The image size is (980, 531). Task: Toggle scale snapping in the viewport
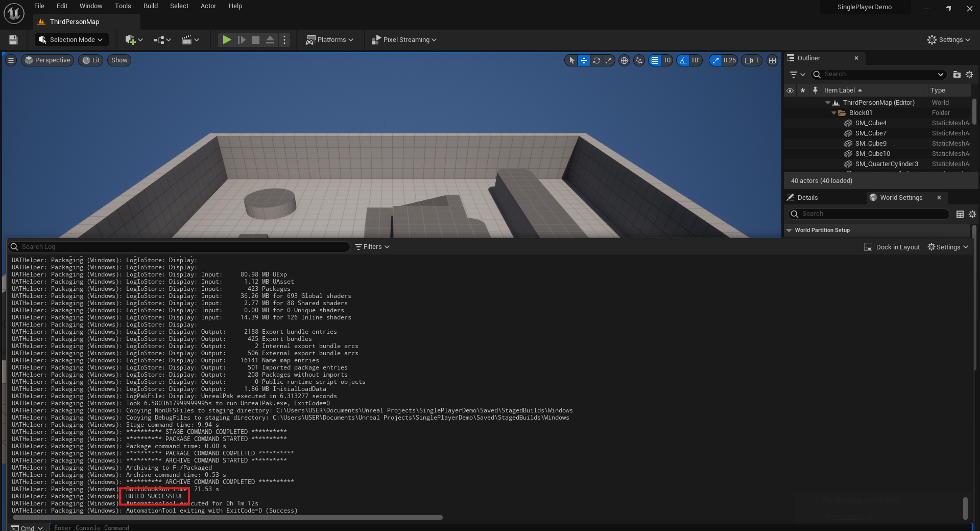[x=715, y=60]
